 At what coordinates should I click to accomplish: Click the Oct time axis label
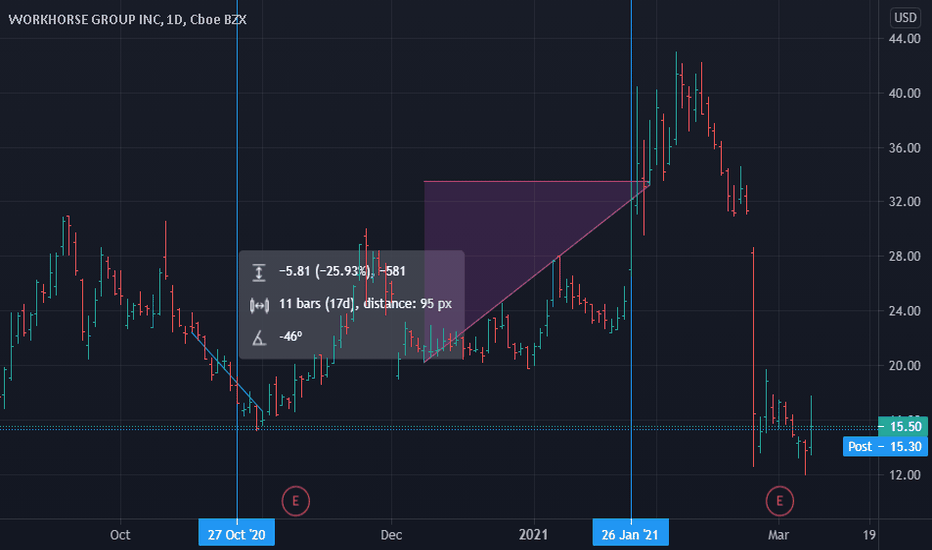click(x=120, y=535)
